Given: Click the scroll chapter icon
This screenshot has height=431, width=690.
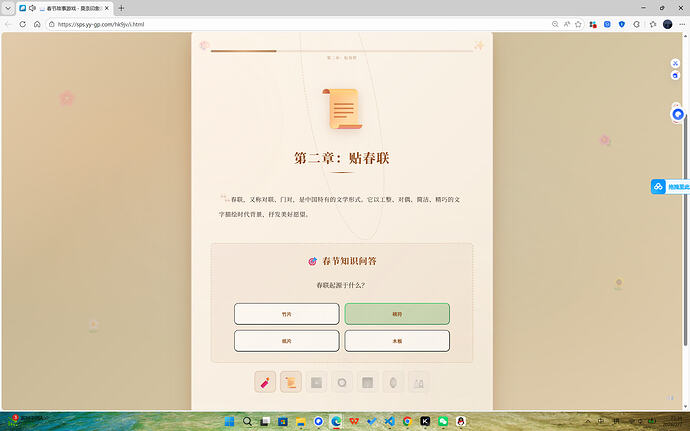Looking at the screenshot, I should coord(291,381).
